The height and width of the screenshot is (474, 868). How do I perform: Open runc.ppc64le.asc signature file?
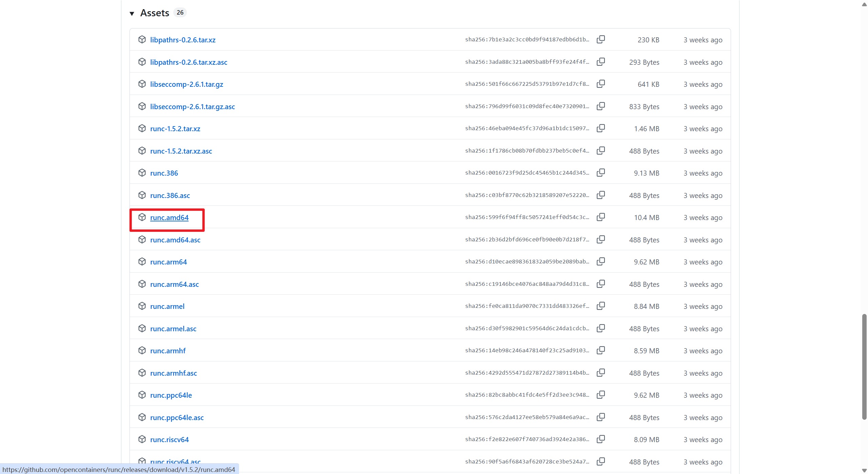pos(177,418)
